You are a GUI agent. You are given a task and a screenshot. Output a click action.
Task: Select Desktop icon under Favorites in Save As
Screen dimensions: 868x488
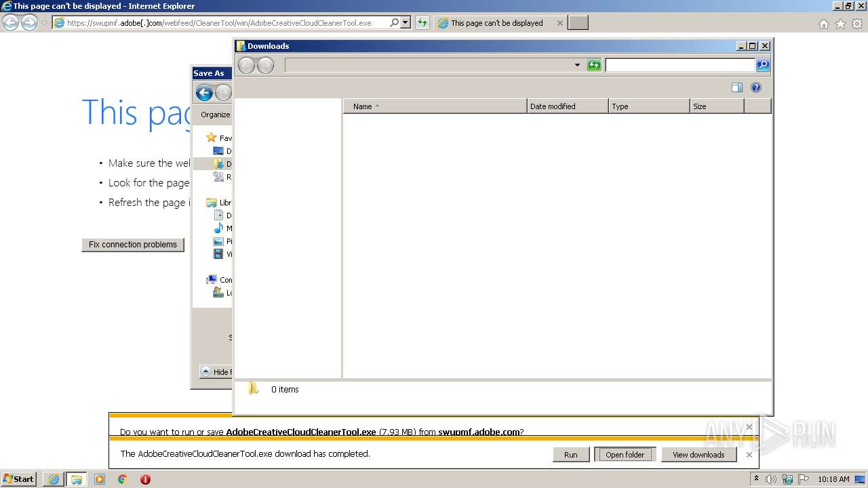click(x=218, y=151)
